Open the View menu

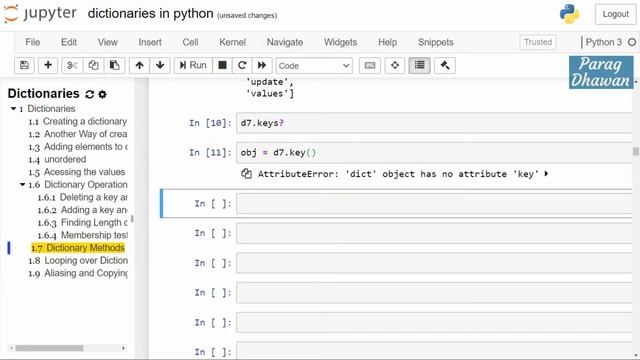click(108, 42)
